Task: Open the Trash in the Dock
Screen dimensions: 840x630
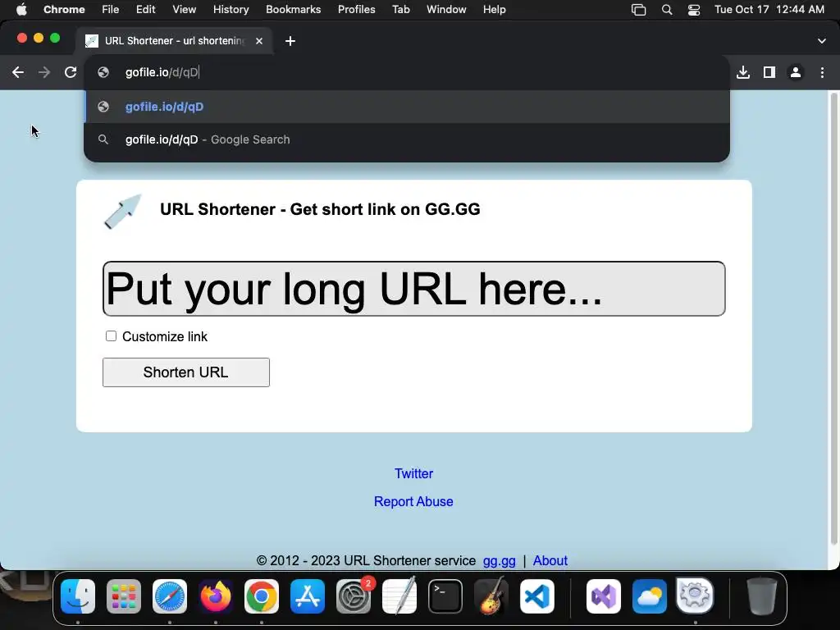Action: 762,596
